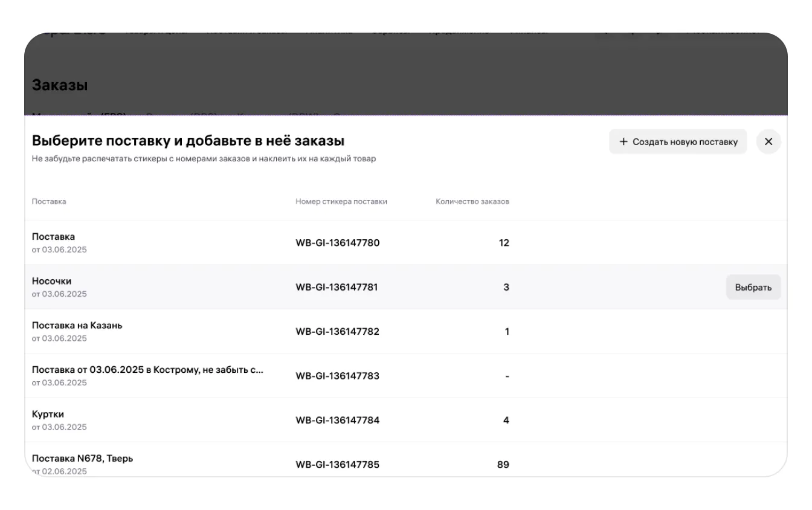The width and height of the screenshot is (812, 510).
Task: Choose the Носочки supply name
Action: click(x=52, y=281)
